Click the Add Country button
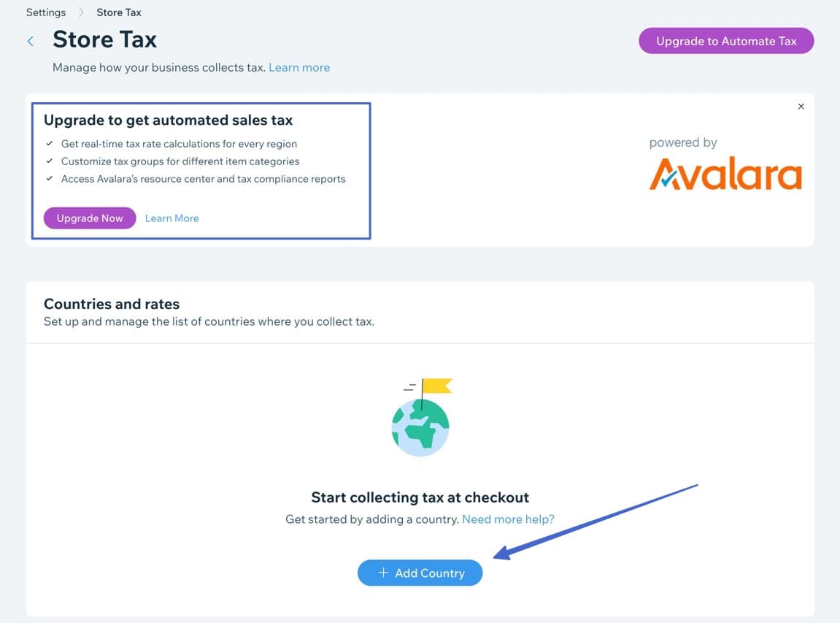The width and height of the screenshot is (840, 623). (420, 573)
